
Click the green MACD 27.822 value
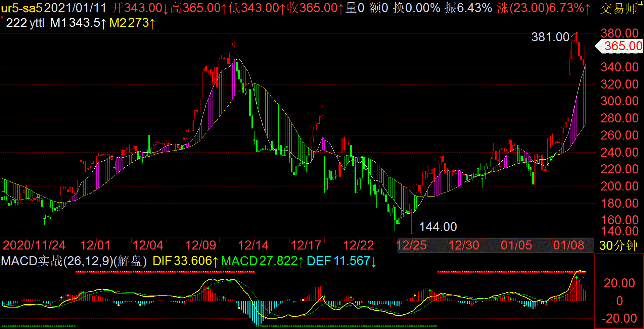pos(262,261)
